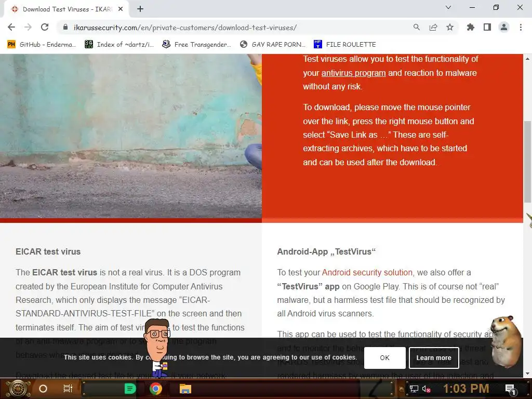Click the scrollbar up arrow
This screenshot has height=399, width=532.
[528, 59]
